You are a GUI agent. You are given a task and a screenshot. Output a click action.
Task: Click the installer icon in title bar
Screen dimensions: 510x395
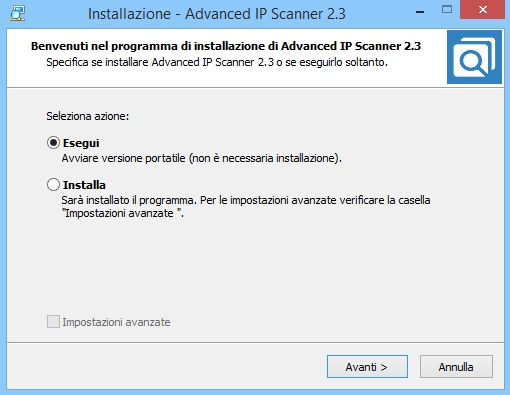[x=17, y=14]
